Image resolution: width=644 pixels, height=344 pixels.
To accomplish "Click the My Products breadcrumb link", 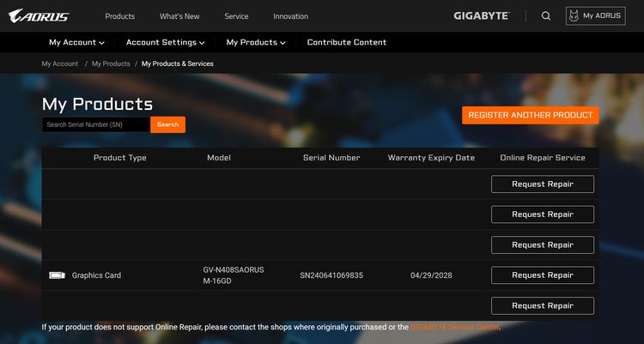I will 111,63.
